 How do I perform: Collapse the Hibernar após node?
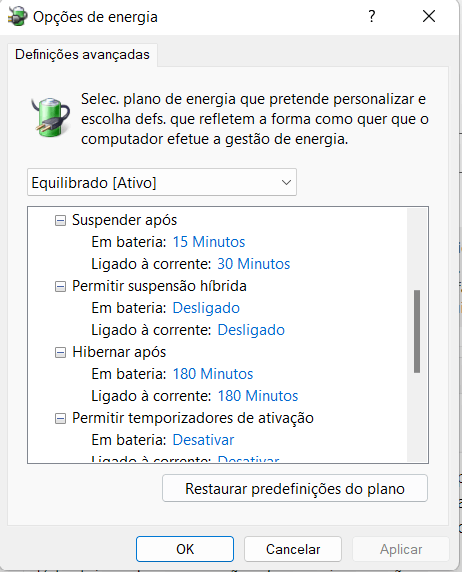(x=60, y=352)
